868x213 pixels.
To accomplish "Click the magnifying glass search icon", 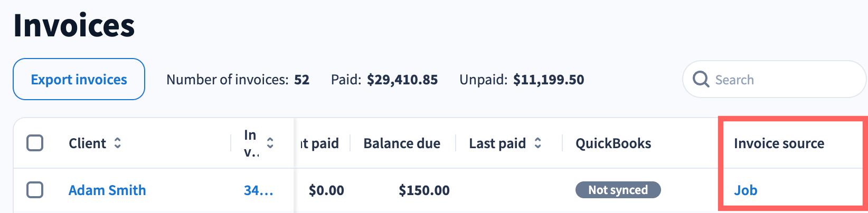I will point(701,79).
